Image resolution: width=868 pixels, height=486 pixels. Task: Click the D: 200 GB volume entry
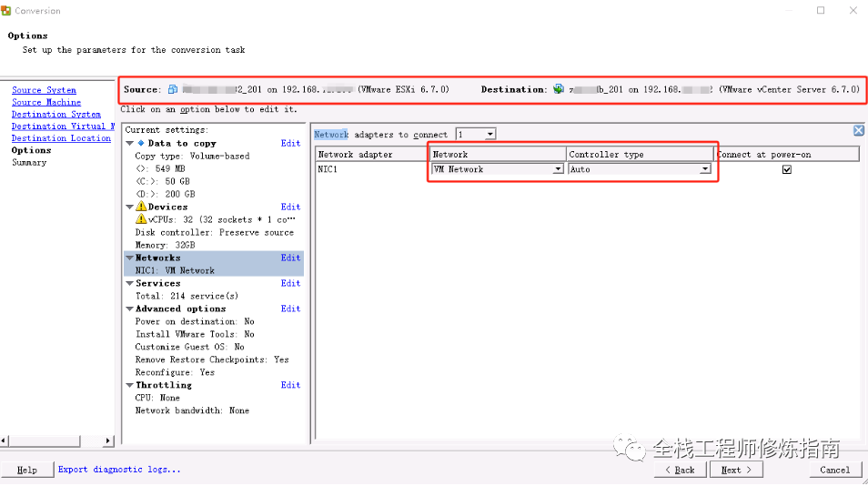pos(166,194)
